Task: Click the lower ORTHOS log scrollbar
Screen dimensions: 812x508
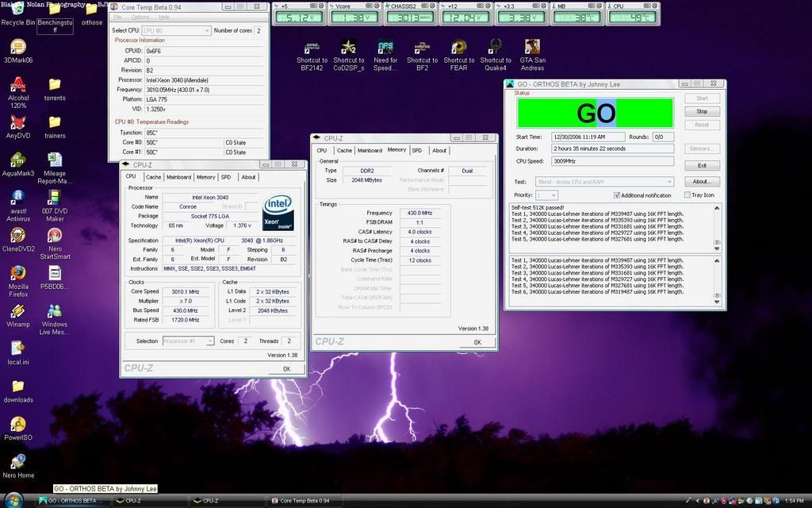Action: pyautogui.click(x=717, y=280)
